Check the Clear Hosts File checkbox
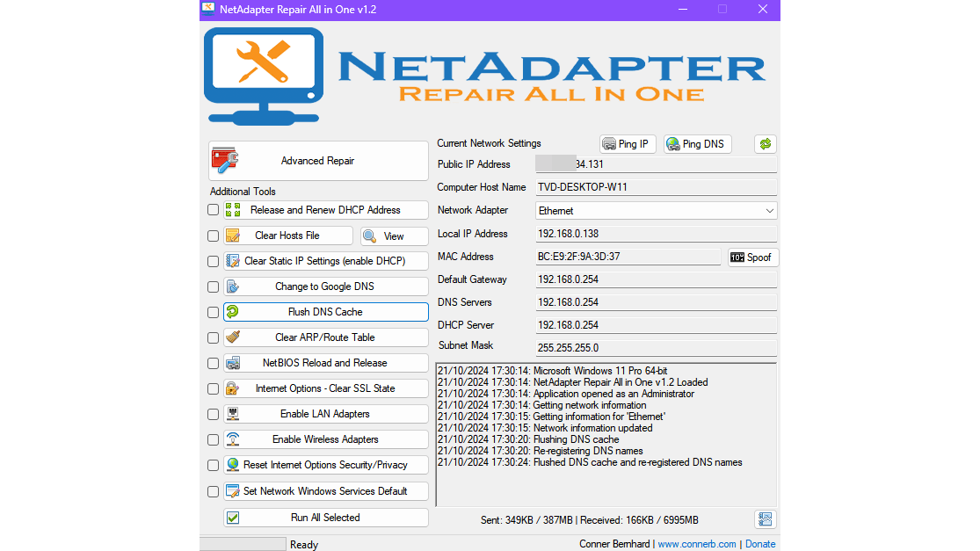This screenshot has height=551, width=980. pos(213,236)
